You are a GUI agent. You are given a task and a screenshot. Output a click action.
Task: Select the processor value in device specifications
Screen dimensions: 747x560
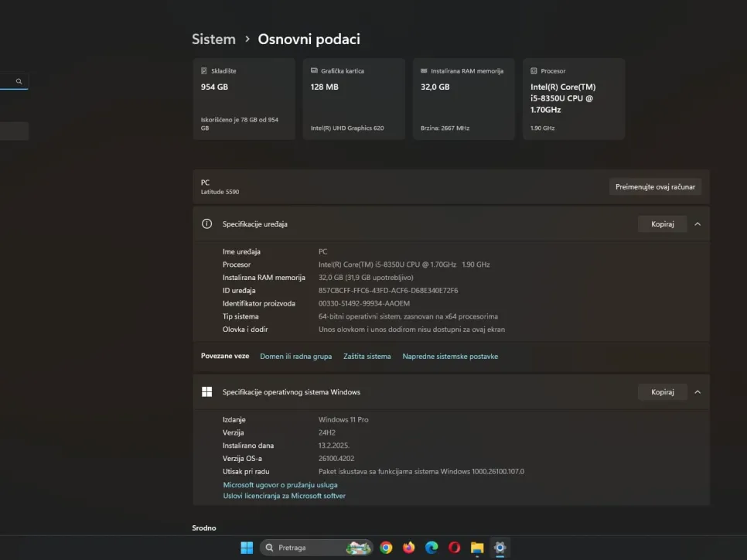click(x=404, y=265)
